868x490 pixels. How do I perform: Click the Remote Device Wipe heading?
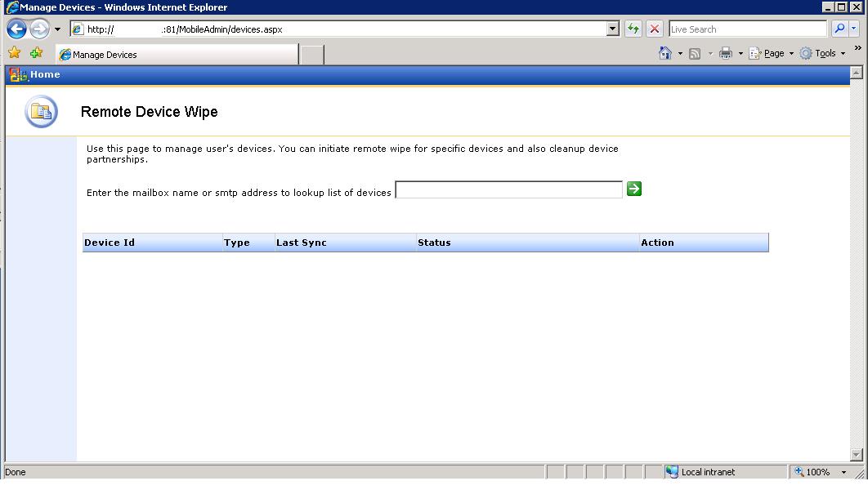pyautogui.click(x=150, y=112)
